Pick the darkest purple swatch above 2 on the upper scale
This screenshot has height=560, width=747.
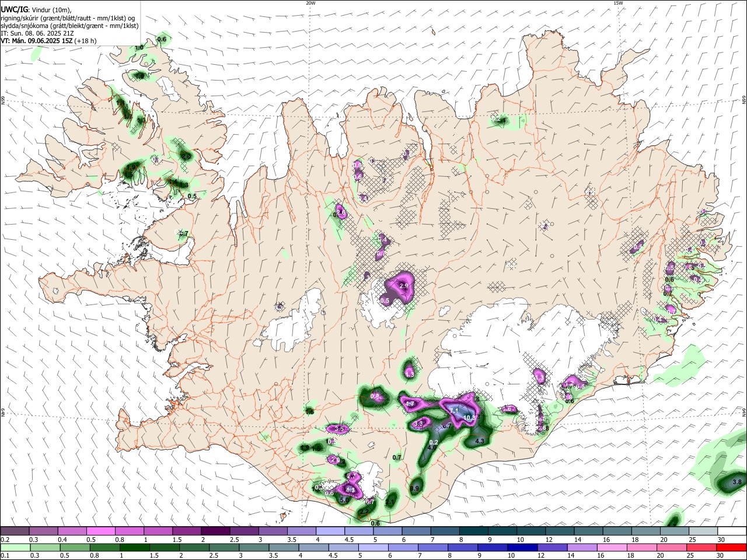[x=215, y=531]
